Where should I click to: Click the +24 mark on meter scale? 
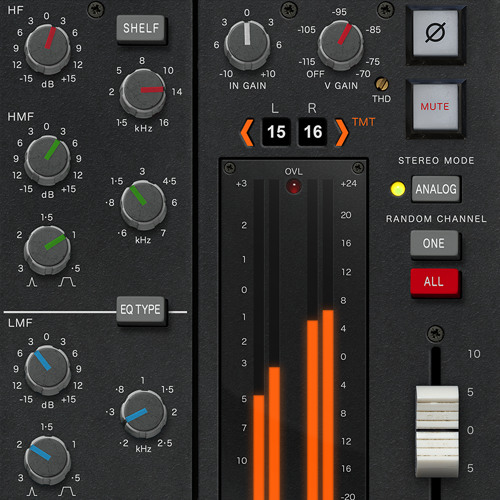click(x=349, y=184)
